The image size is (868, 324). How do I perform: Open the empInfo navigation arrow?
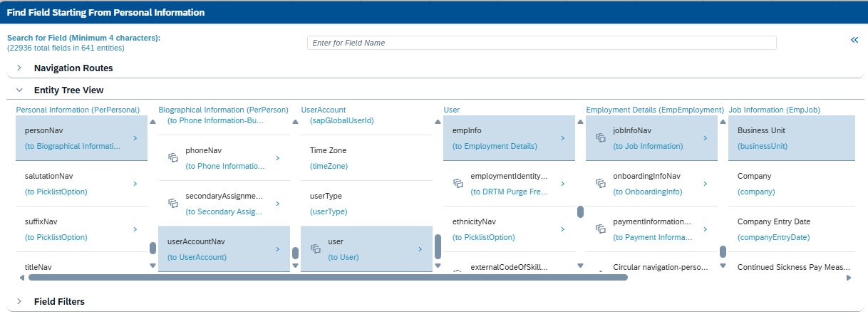(562, 138)
